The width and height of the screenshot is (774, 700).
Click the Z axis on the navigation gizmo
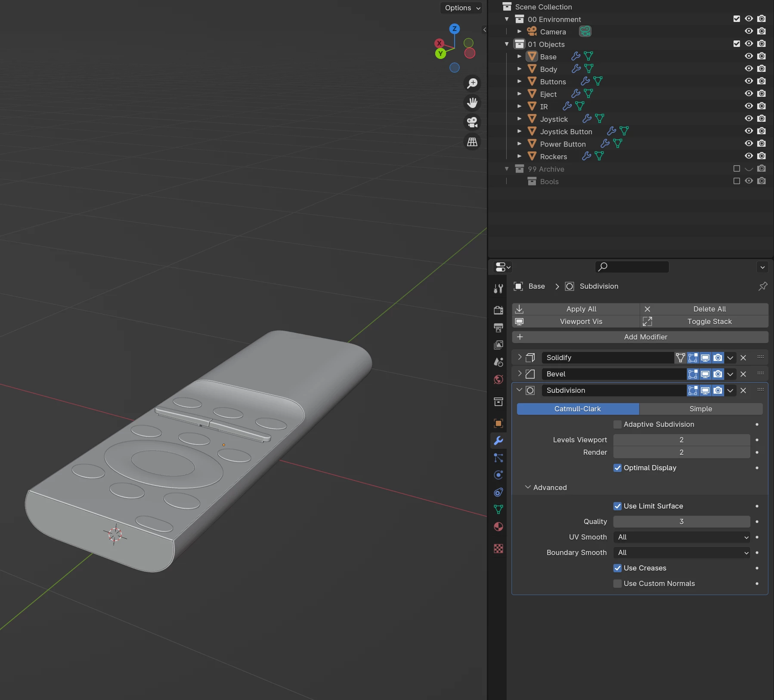click(455, 29)
